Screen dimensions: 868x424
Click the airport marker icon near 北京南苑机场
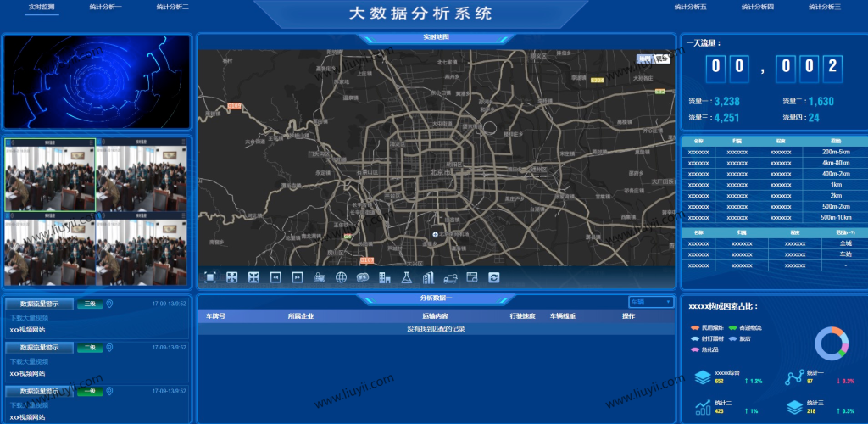click(435, 235)
